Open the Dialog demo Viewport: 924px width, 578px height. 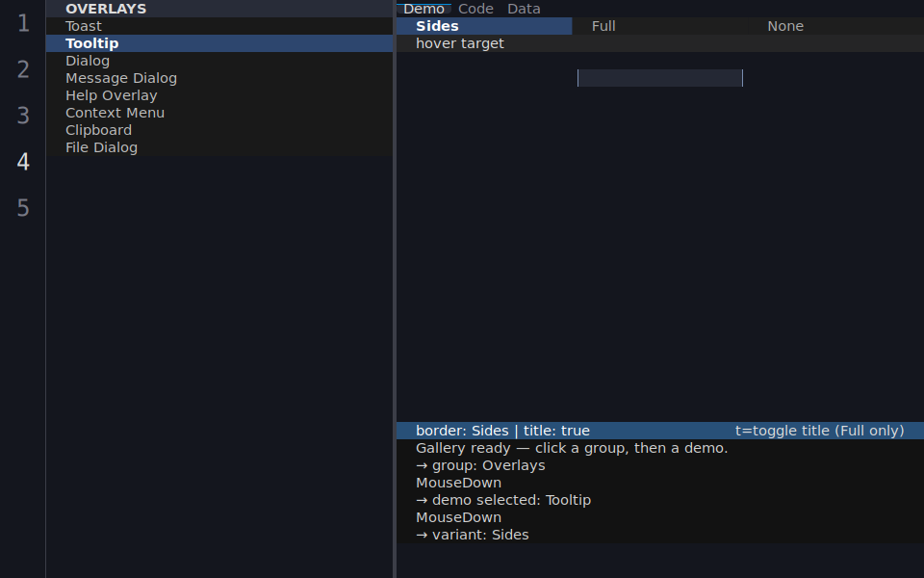point(219,61)
